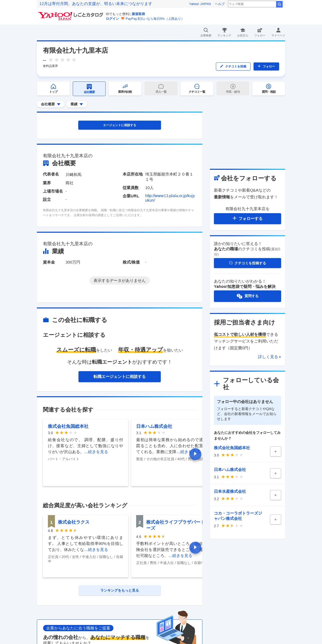The width and height of the screenshot is (322, 644).
Task: Follow 日本水産株式会社 with plus button
Action: (275, 495)
